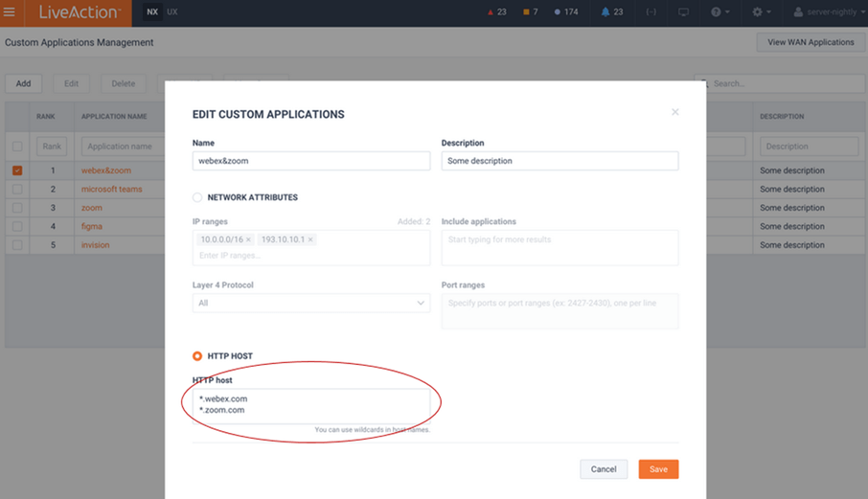Click the Save button
868x499 pixels.
(658, 469)
